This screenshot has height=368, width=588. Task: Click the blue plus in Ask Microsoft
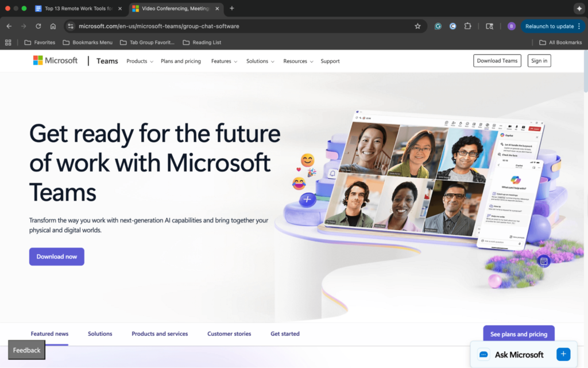(563, 354)
